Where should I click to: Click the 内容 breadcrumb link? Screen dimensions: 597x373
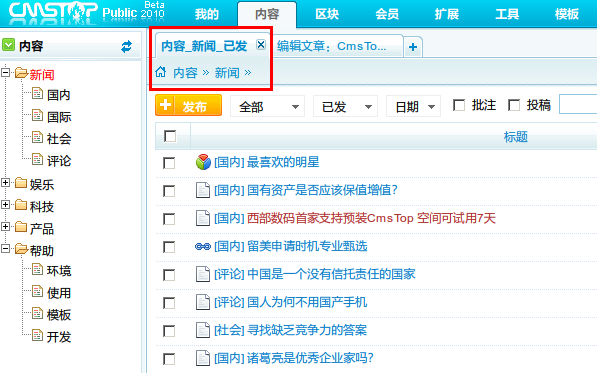click(x=185, y=72)
